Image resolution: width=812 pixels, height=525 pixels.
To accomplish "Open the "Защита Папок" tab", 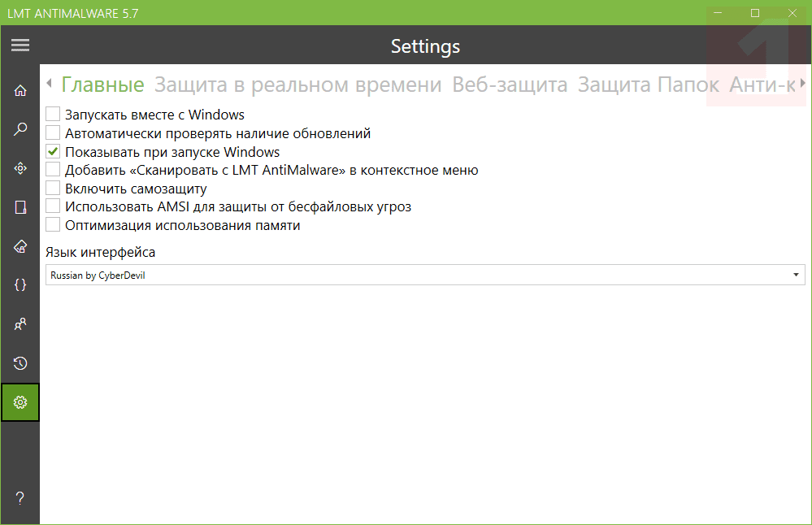I will point(648,85).
